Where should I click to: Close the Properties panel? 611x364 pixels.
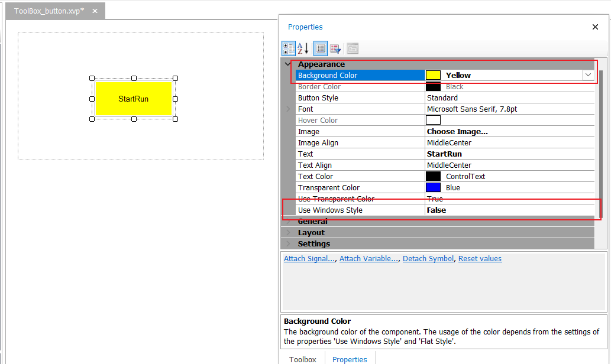tap(595, 27)
